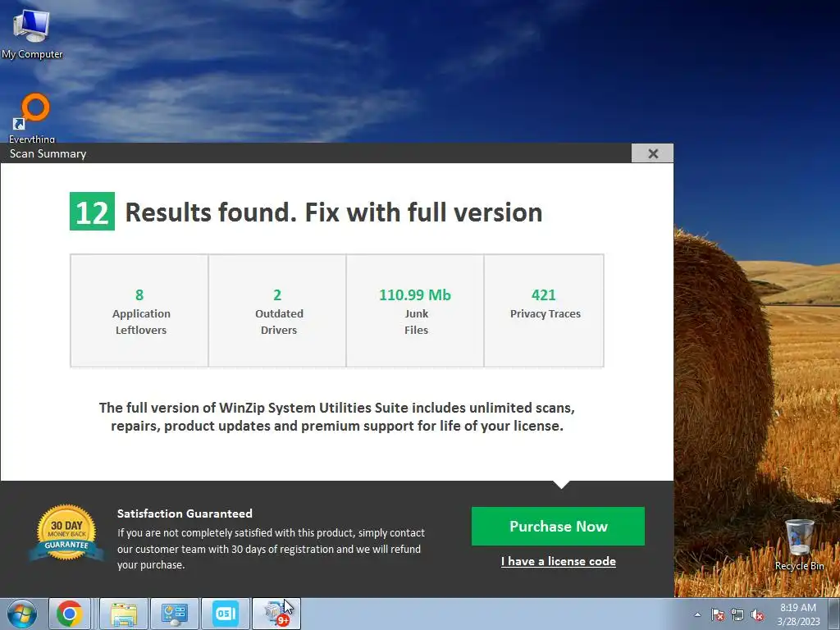The width and height of the screenshot is (840, 630).
Task: Open the Control Panel taskbar icon
Action: click(175, 614)
